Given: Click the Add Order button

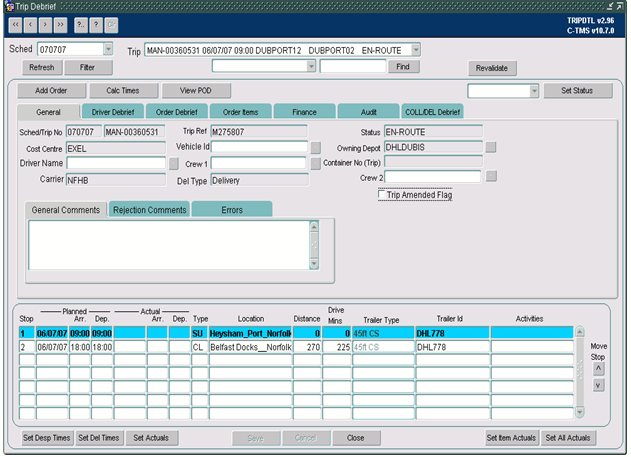Looking at the screenshot, I should pos(52,91).
